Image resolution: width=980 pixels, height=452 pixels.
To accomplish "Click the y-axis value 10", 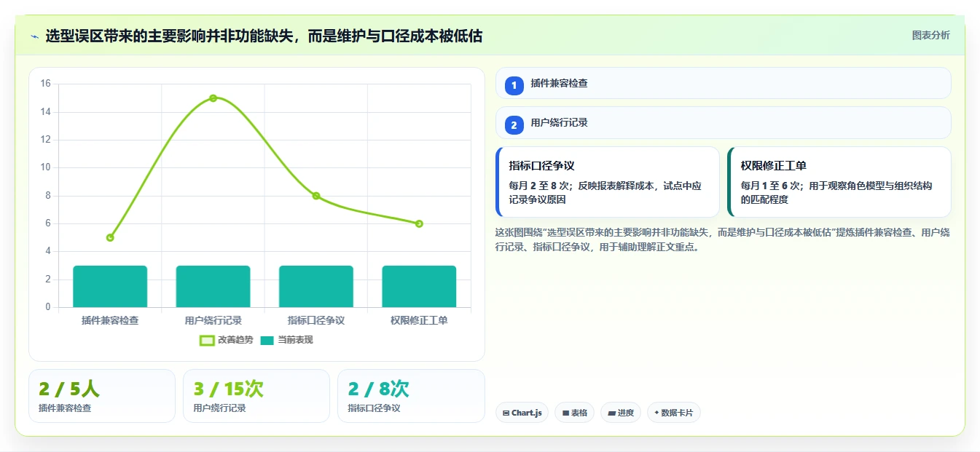I will [x=45, y=167].
